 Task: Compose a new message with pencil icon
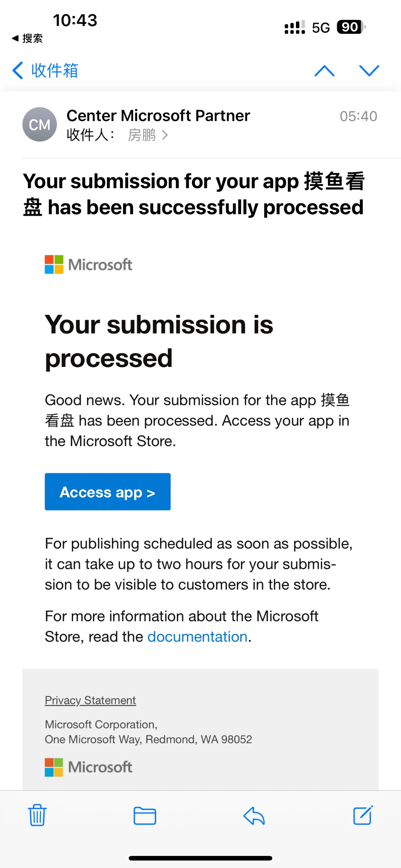coord(363,815)
